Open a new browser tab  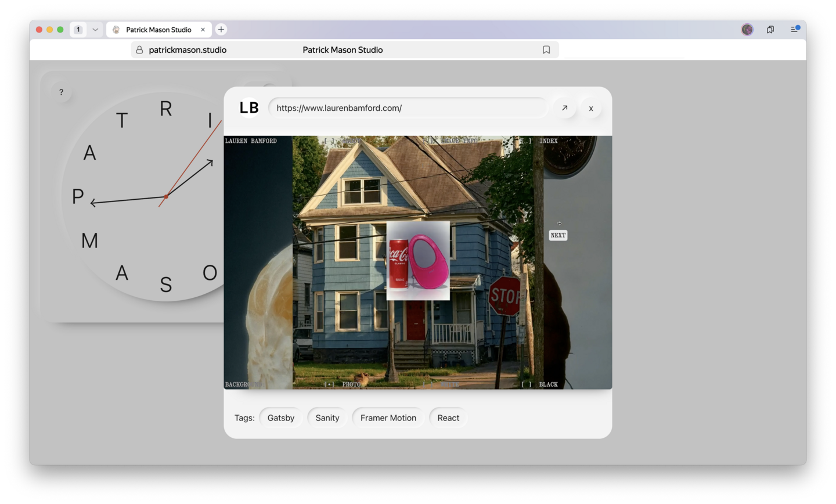pyautogui.click(x=221, y=30)
